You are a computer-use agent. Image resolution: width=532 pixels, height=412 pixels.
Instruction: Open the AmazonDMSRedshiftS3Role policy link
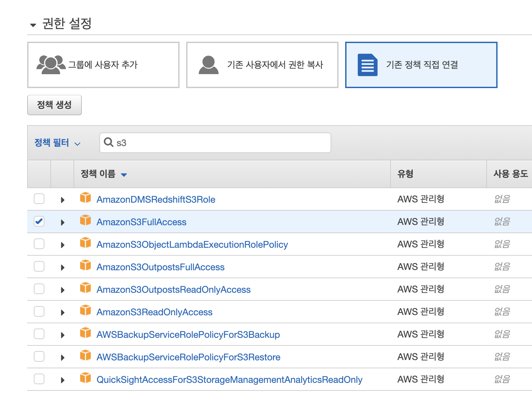tap(156, 199)
